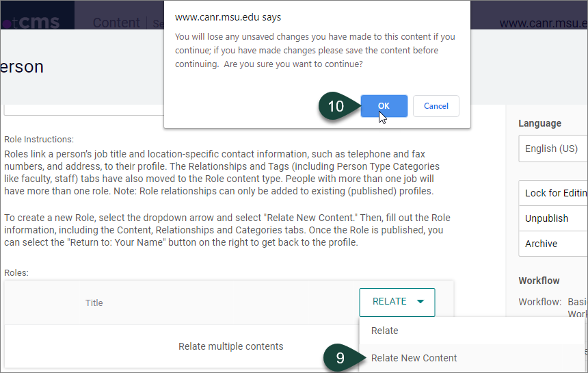Open the English (US) language dropdown

point(552,149)
